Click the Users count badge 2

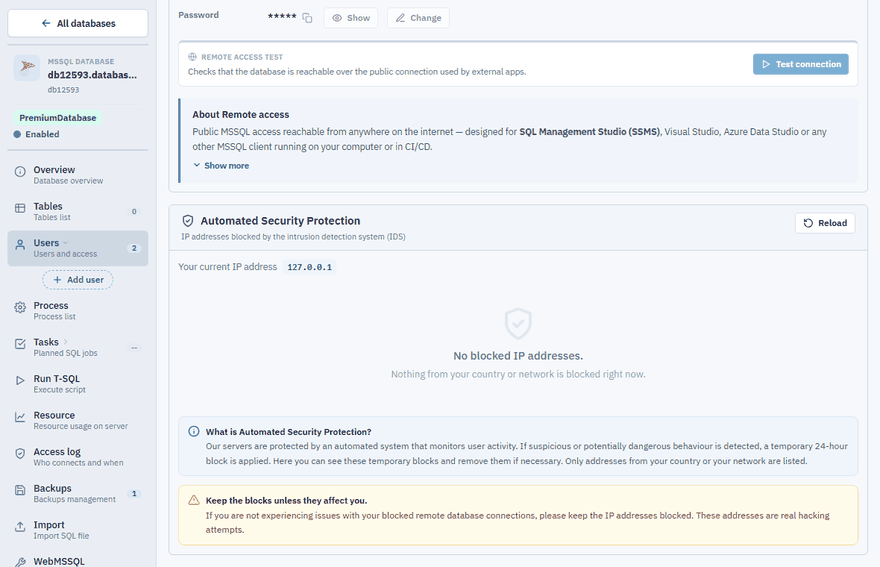point(134,248)
